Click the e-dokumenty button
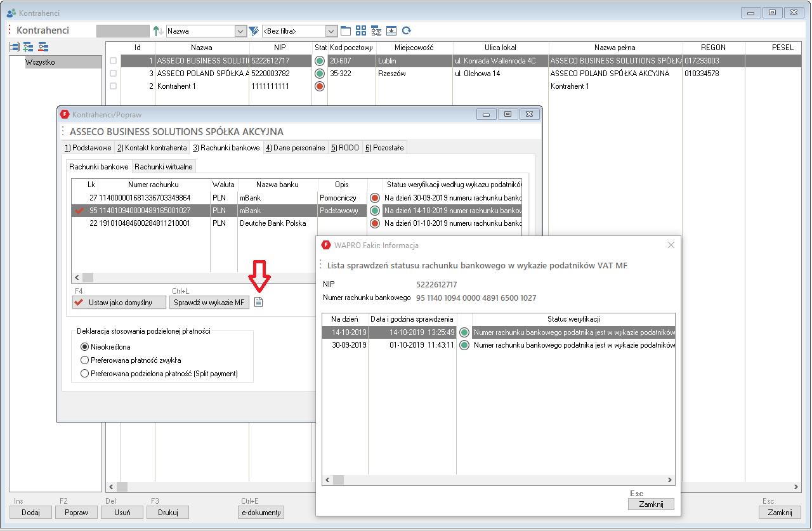The height and width of the screenshot is (531, 812). click(x=261, y=512)
